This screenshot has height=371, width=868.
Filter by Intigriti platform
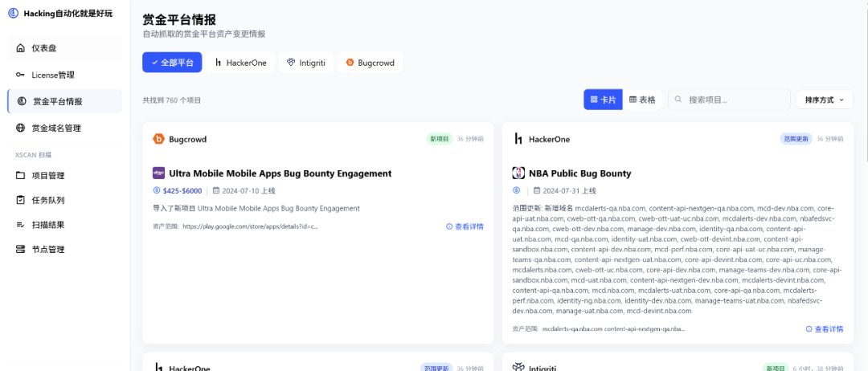click(306, 63)
